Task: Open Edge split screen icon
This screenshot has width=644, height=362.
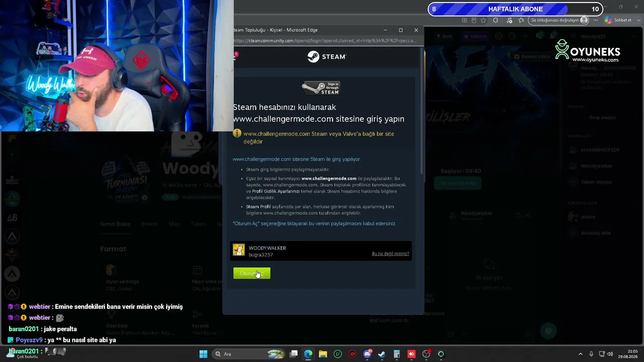Action: point(464,20)
